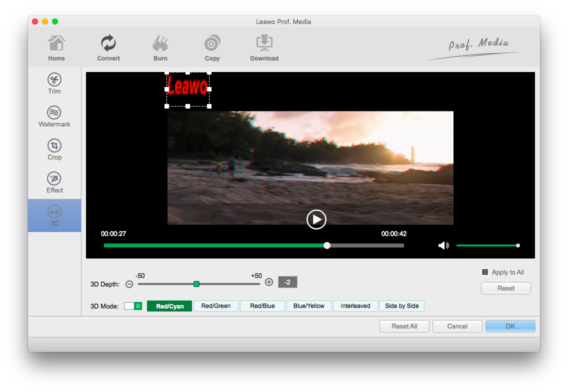Enable Apply to All checkbox
The height and width of the screenshot is (392, 568).
(484, 272)
